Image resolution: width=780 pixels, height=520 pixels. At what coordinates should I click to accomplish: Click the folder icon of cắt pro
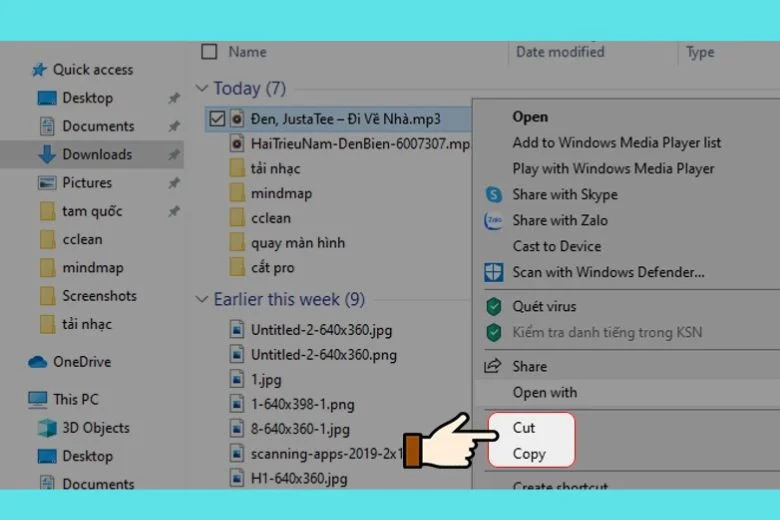tap(237, 268)
